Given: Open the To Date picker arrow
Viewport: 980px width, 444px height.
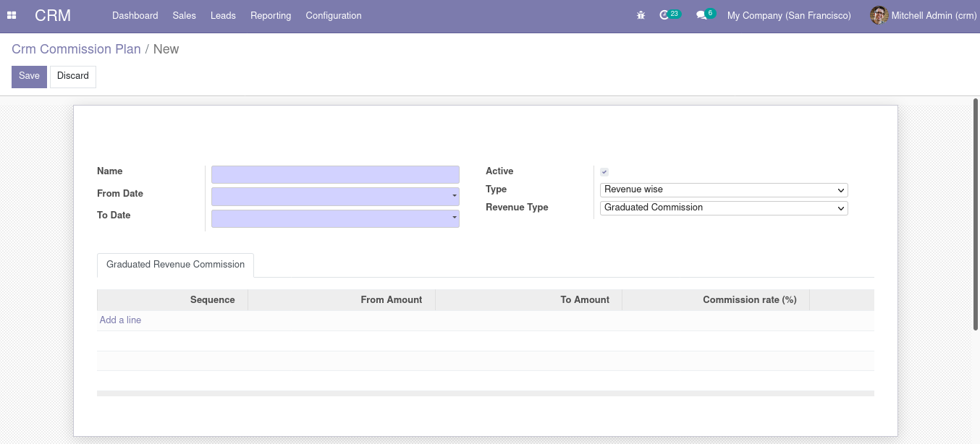Looking at the screenshot, I should coord(454,218).
